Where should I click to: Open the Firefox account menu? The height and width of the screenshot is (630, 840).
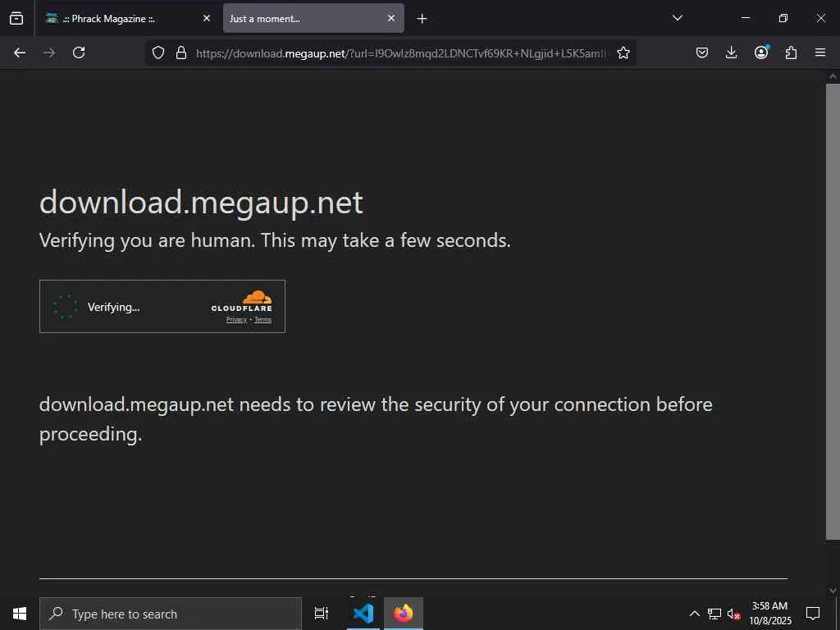pyautogui.click(x=761, y=52)
